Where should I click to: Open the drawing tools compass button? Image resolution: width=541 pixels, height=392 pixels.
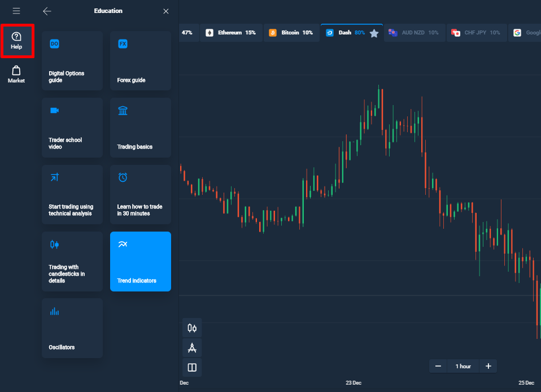click(192, 347)
